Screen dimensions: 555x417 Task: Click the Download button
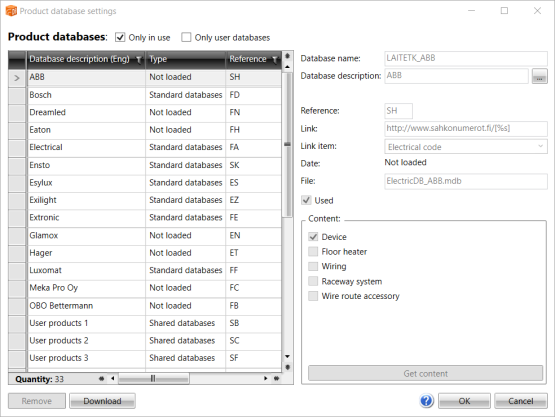coord(102,401)
